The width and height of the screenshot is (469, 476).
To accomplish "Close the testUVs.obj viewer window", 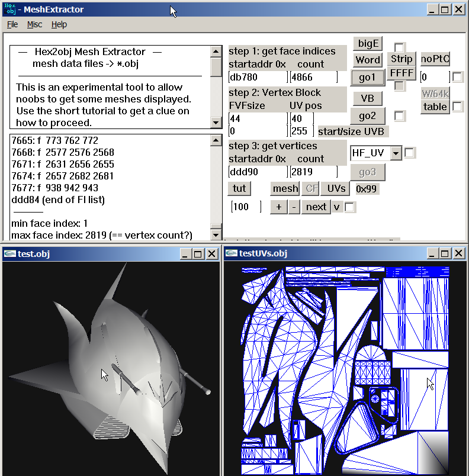I will coord(459,253).
